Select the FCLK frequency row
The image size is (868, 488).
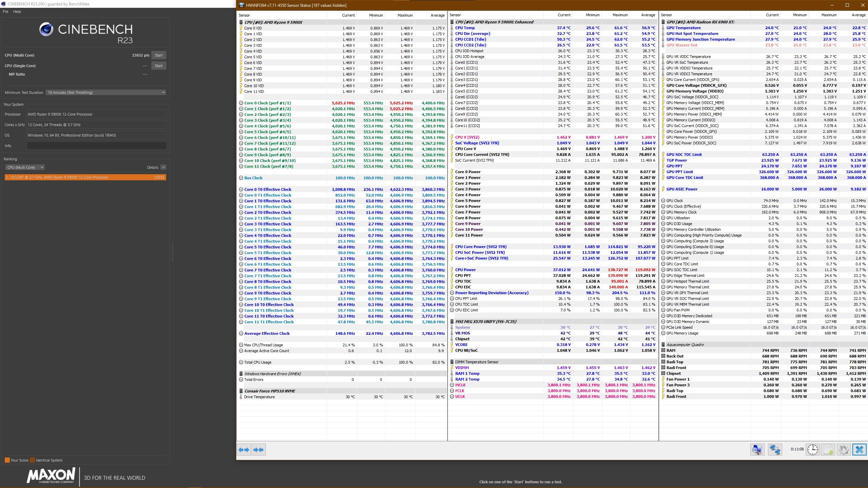pos(553,391)
